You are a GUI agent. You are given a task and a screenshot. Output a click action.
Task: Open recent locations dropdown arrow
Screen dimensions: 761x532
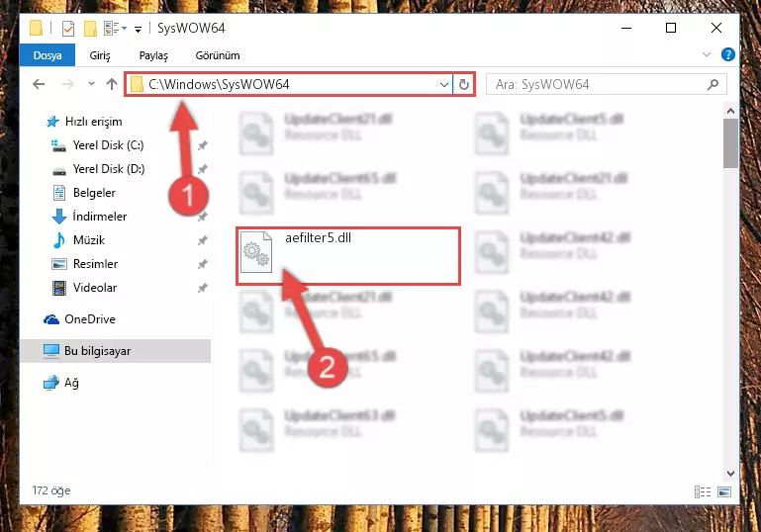click(91, 84)
